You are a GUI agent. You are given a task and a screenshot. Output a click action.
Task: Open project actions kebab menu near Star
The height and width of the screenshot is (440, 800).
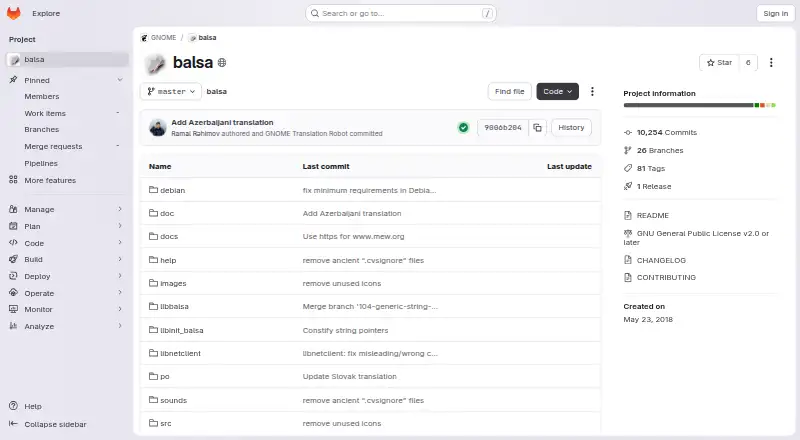771,62
